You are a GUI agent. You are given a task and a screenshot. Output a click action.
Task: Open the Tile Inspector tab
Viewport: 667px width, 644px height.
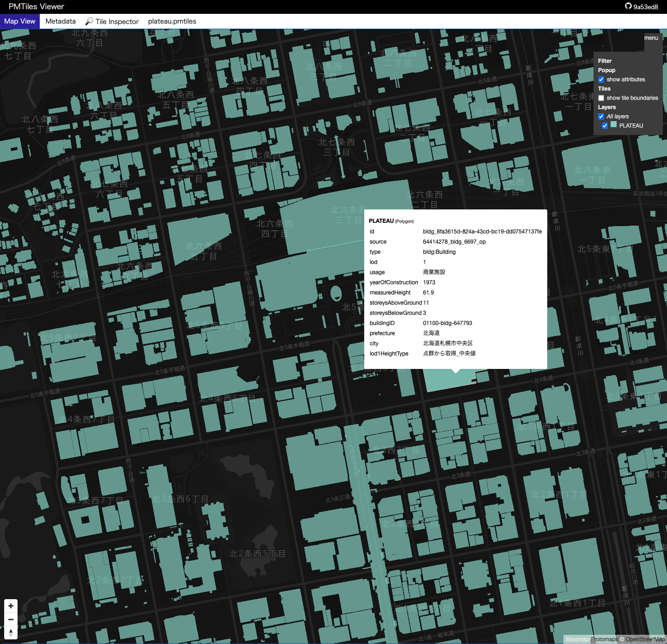pyautogui.click(x=112, y=21)
